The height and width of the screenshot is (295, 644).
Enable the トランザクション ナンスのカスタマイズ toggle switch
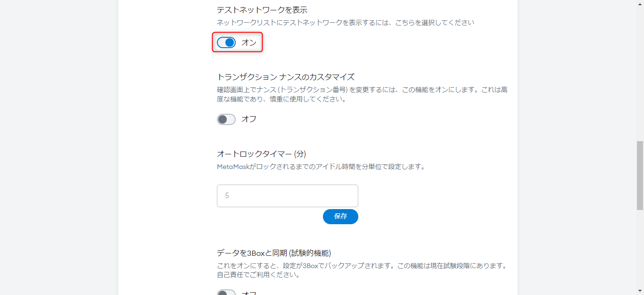(x=226, y=119)
